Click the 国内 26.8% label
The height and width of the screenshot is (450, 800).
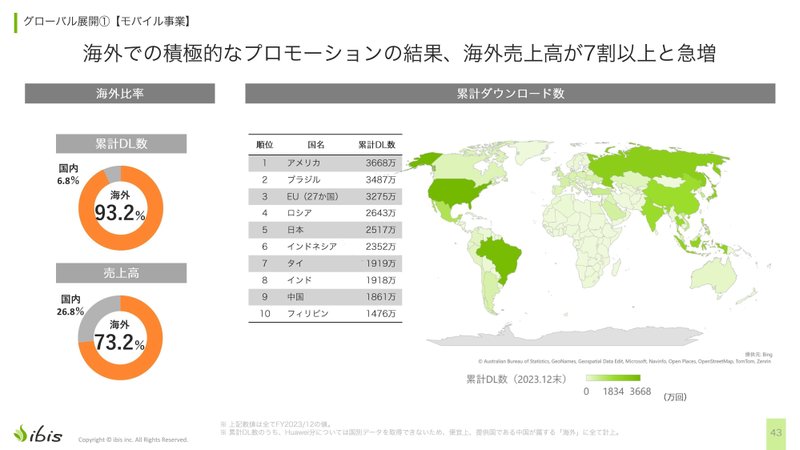point(70,305)
